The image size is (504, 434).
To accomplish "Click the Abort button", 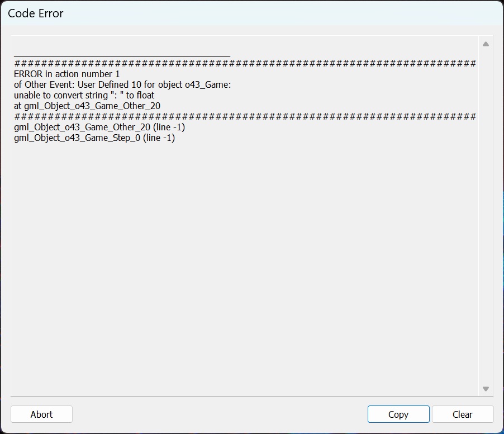I will (41, 414).
